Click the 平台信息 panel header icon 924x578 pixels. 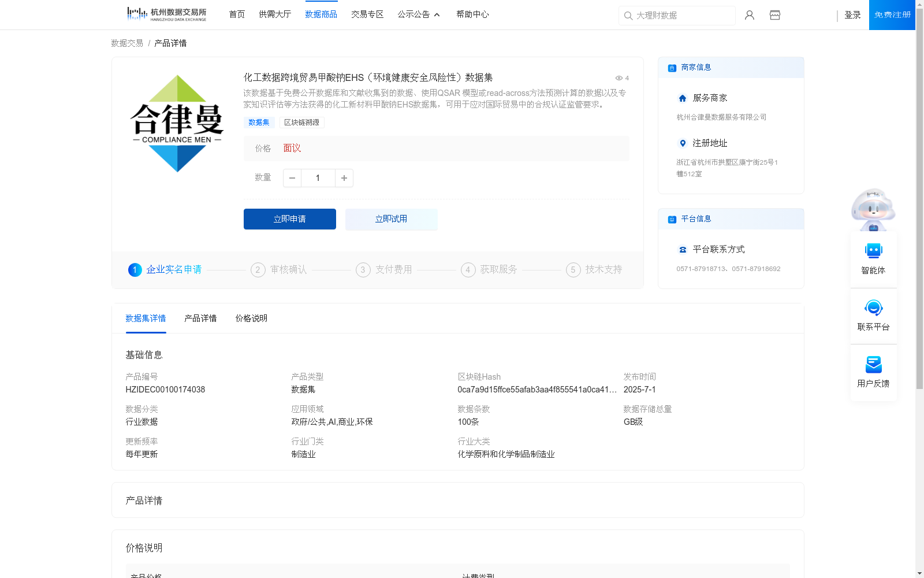[672, 219]
